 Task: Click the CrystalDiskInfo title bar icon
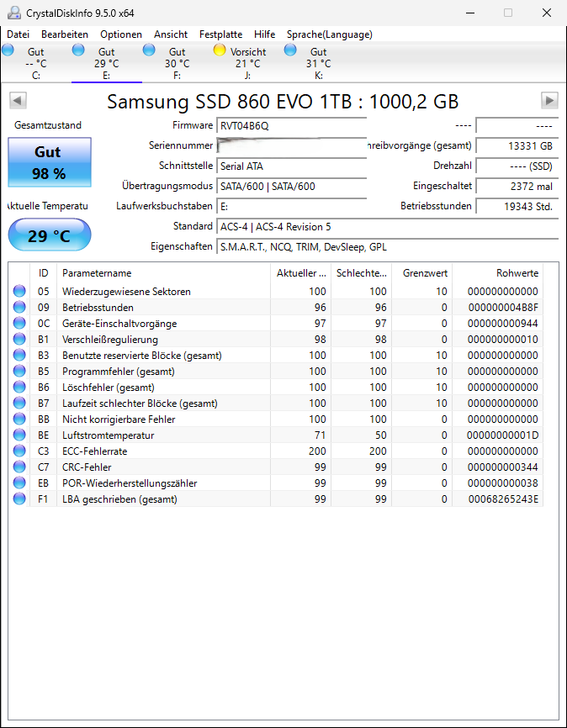(14, 13)
